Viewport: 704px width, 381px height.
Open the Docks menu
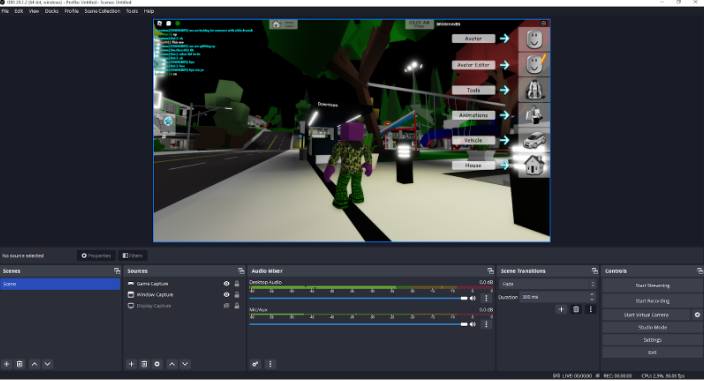tap(52, 11)
